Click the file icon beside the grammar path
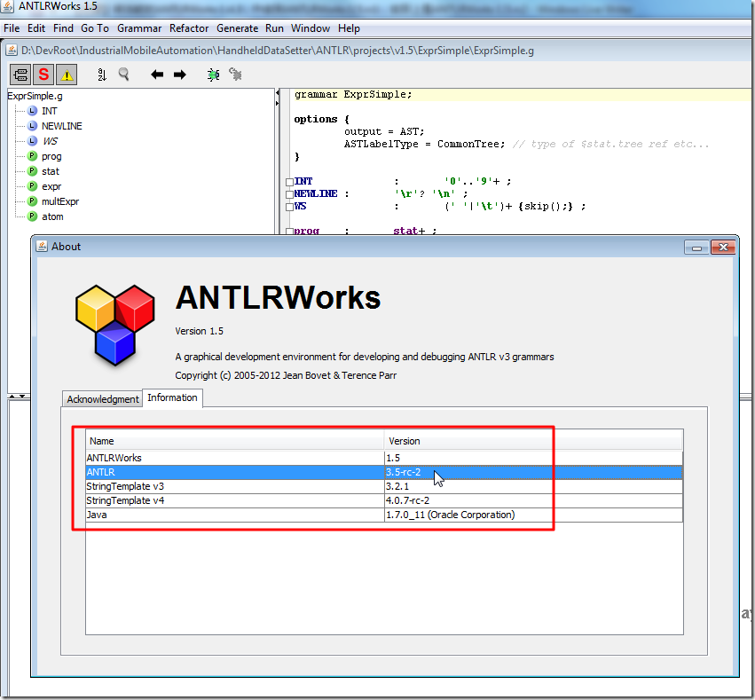Viewport: 755px width, 700px height. [12, 50]
